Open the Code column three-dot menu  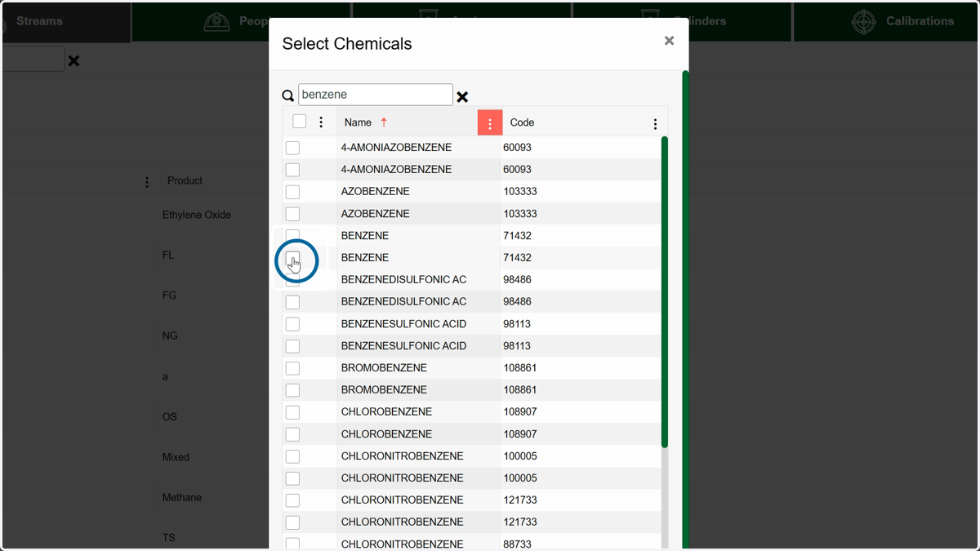pos(655,124)
